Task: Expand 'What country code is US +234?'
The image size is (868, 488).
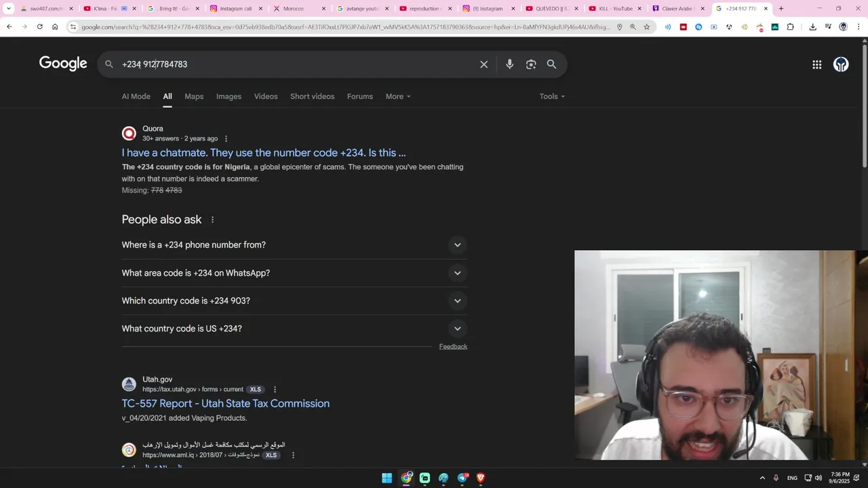Action: point(294,328)
